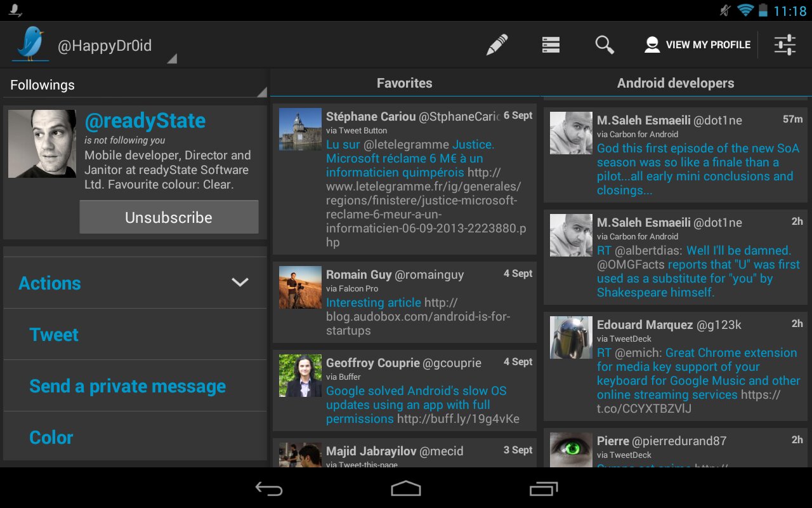Open the Followings dropdown
The image size is (812, 508).
(x=135, y=85)
